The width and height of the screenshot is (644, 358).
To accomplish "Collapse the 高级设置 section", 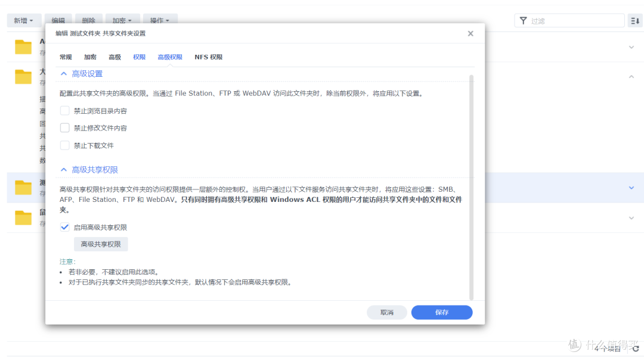I will (x=64, y=74).
